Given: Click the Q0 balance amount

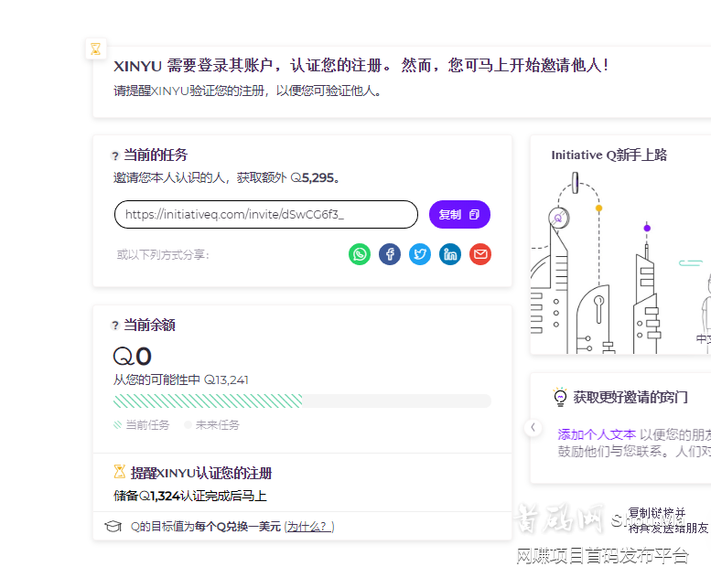Looking at the screenshot, I should tap(133, 356).
